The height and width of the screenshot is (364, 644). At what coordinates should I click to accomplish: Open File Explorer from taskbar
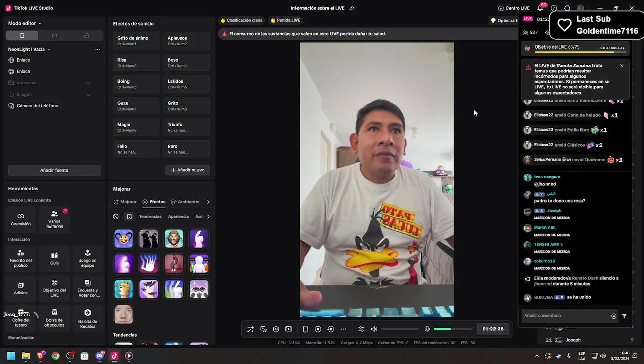click(x=26, y=356)
